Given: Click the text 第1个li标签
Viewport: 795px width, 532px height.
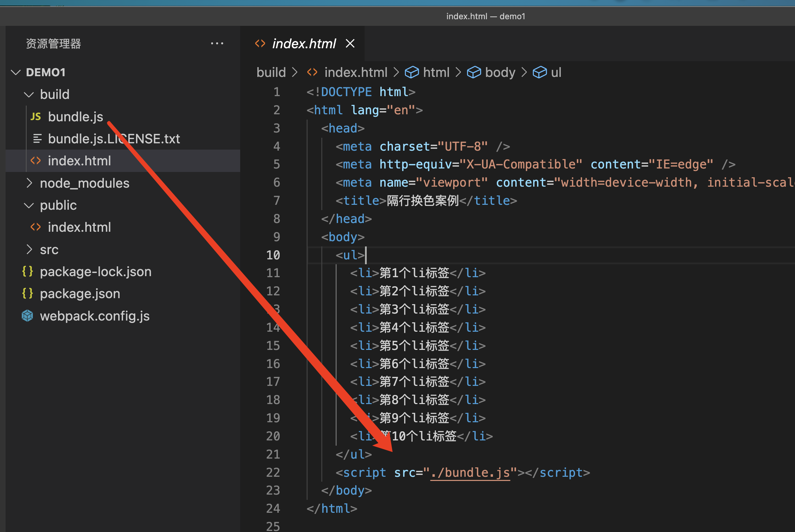Looking at the screenshot, I should pyautogui.click(x=414, y=273).
